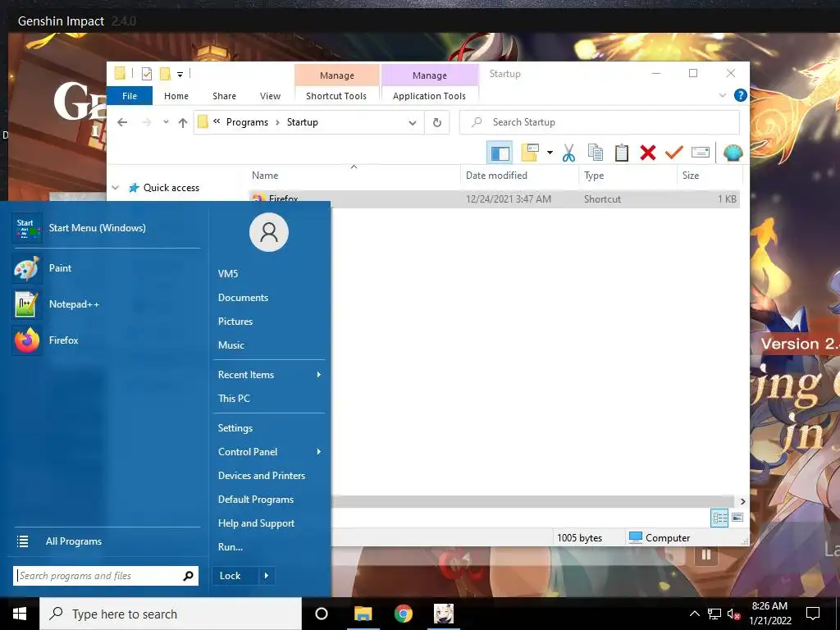This screenshot has height=630, width=840.
Task: Open File Explorer taskbar icon
Action: (x=363, y=614)
